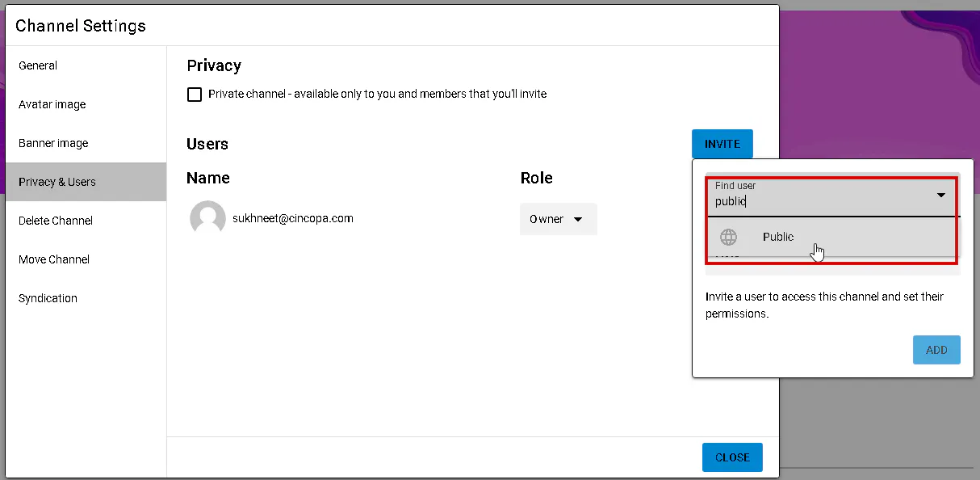Click the ADD button in invite popup
Image resolution: width=980 pixels, height=480 pixels.
936,350
